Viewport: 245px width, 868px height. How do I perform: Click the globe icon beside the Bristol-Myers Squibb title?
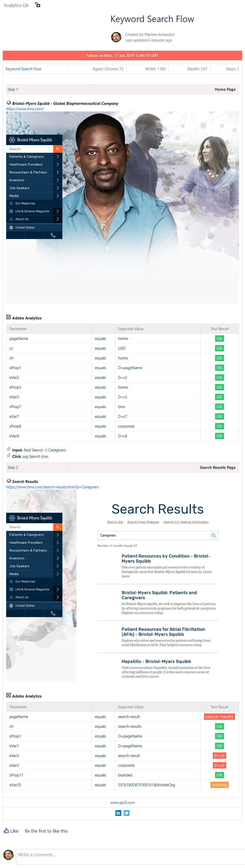(x=9, y=103)
